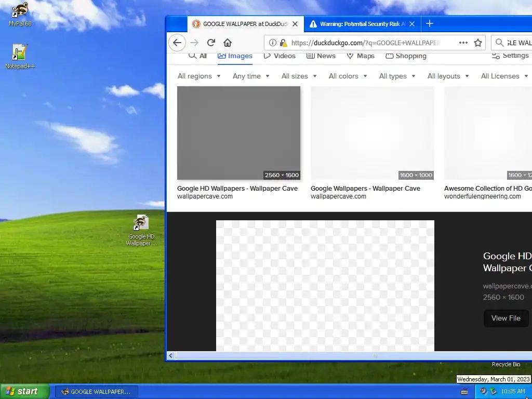
Task: Open the MyPal 68 desktop shortcut
Action: 20,14
